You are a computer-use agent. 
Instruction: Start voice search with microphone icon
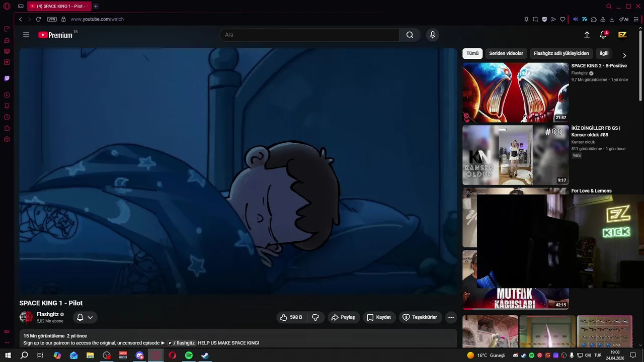click(x=432, y=35)
